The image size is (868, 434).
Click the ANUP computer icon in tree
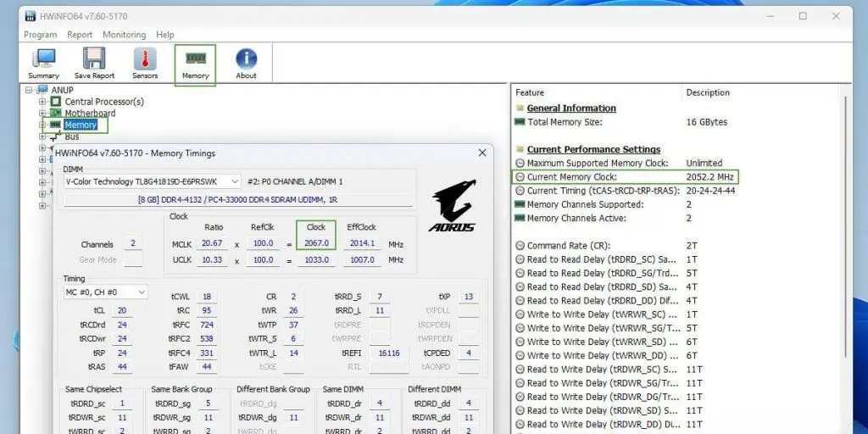(42, 90)
